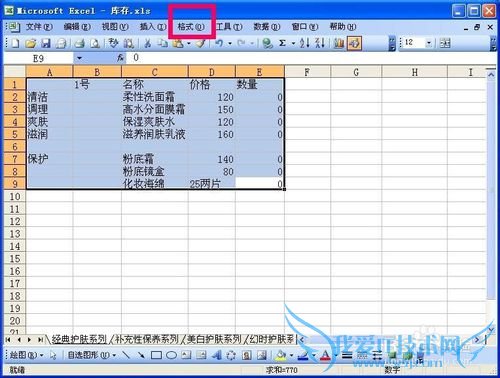Undo the last action
The width and height of the screenshot is (500, 378).
tap(219, 43)
